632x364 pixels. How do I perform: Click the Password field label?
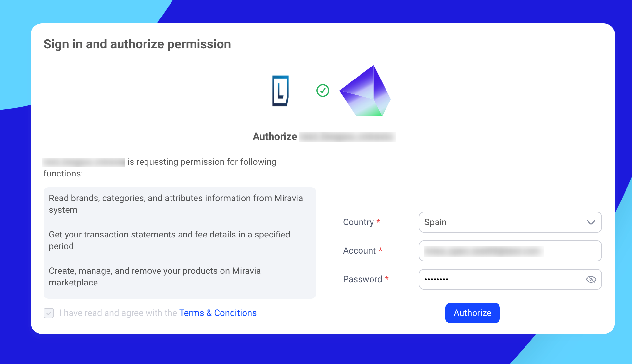tap(362, 279)
